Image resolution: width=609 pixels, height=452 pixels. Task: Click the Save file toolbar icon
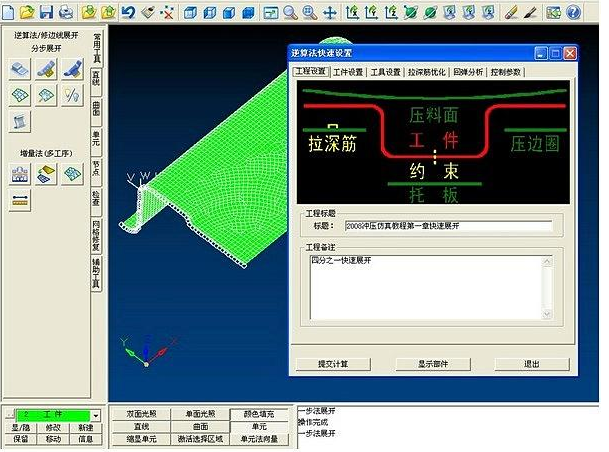46,12
